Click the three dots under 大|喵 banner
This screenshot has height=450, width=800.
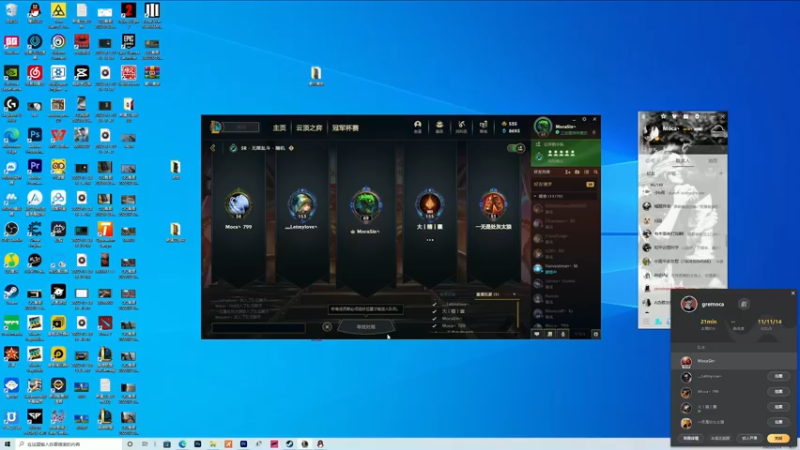[x=430, y=240]
